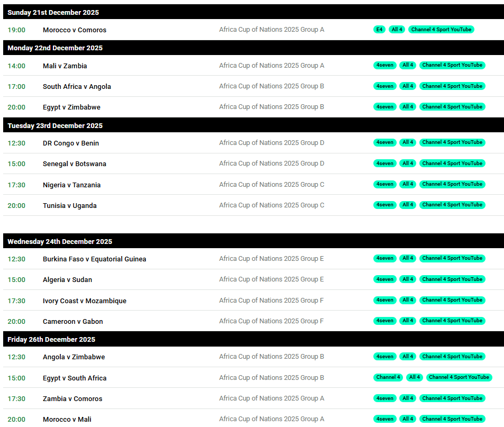The width and height of the screenshot is (504, 427).
Task: Click 4seven badge for Burkina Faso v Equatorial Guinea
Action: [x=385, y=258]
